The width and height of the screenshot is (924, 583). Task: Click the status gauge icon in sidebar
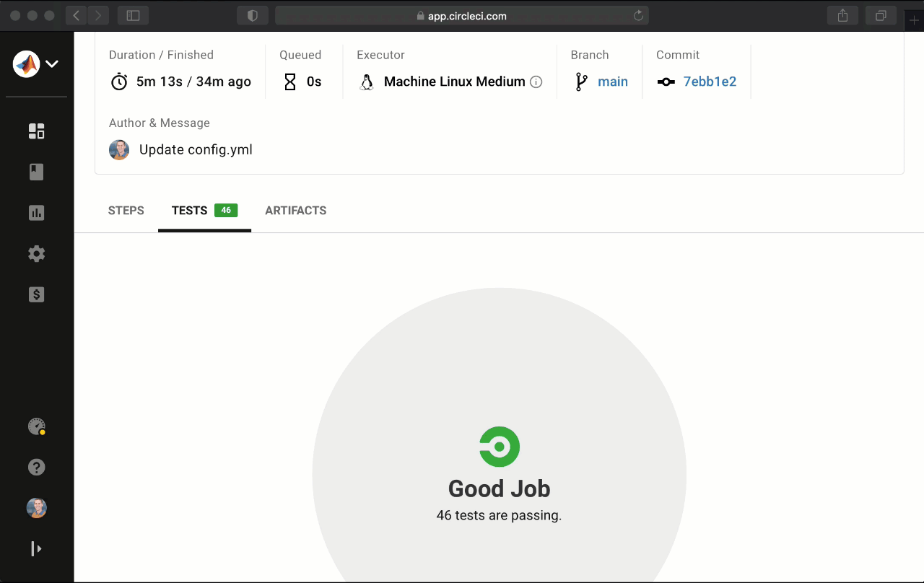point(36,426)
